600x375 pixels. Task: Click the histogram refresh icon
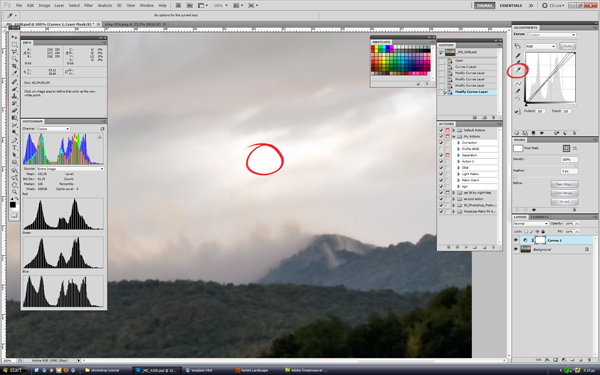coord(102,129)
